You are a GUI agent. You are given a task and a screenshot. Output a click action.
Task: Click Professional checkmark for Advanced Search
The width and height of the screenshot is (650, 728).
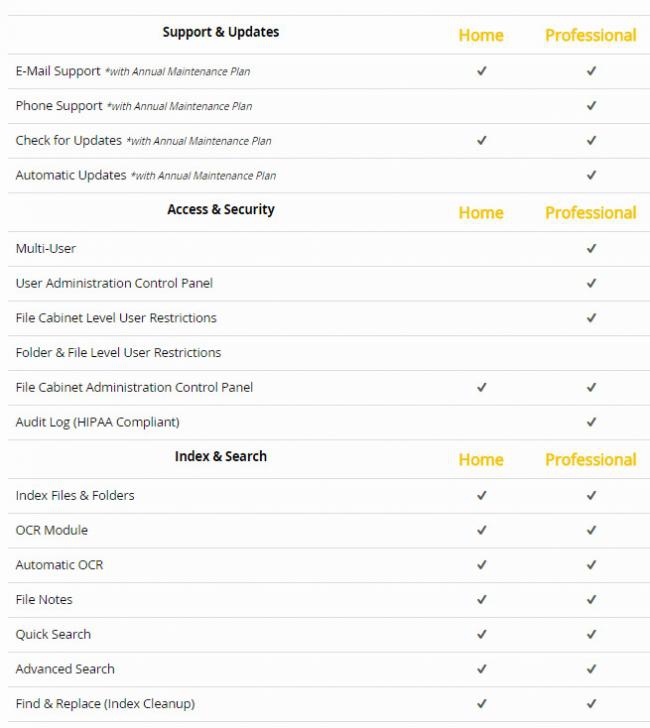591,669
